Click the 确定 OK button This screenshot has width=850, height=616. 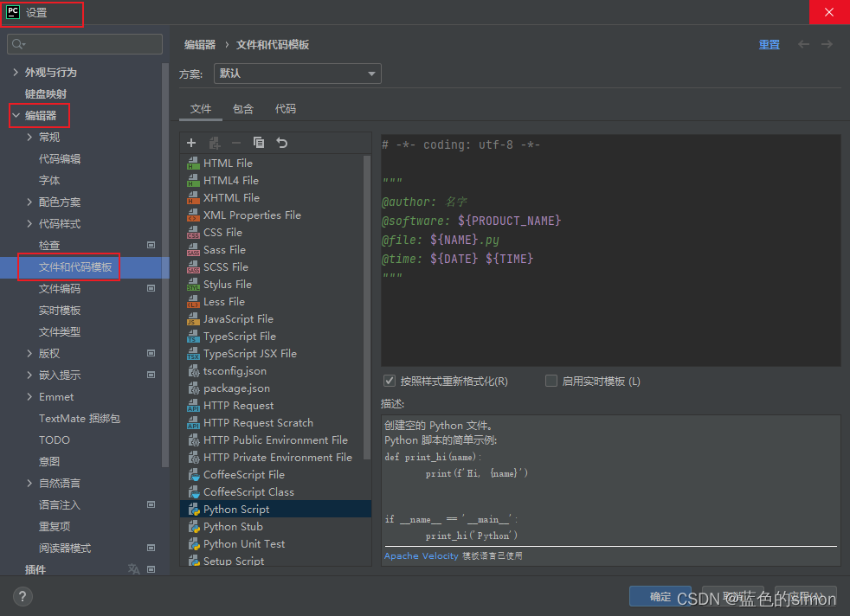[x=660, y=596]
